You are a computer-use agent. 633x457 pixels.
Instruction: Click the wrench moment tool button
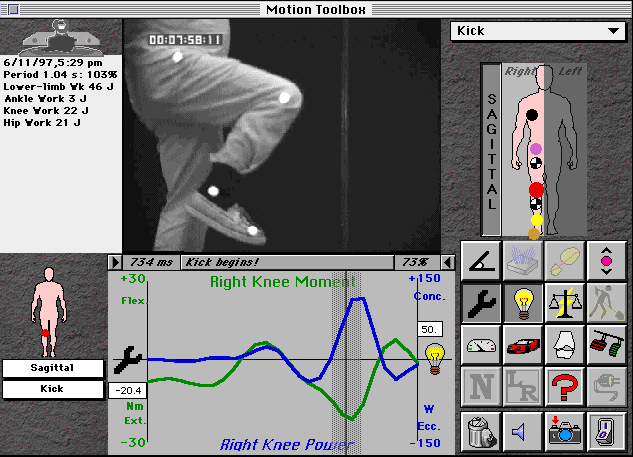point(479,301)
